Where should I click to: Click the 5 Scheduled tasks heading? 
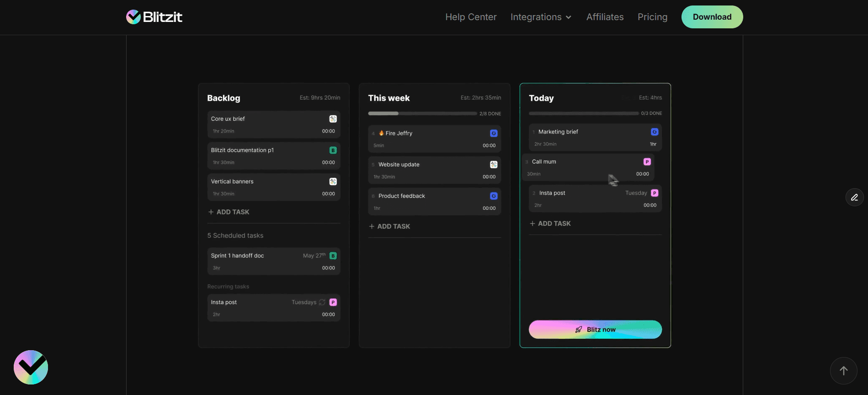(x=235, y=235)
